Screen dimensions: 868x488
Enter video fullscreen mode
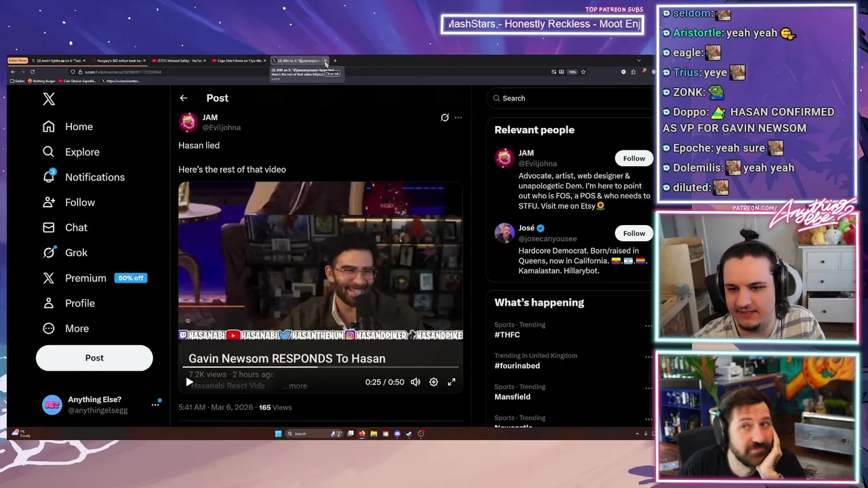452,382
